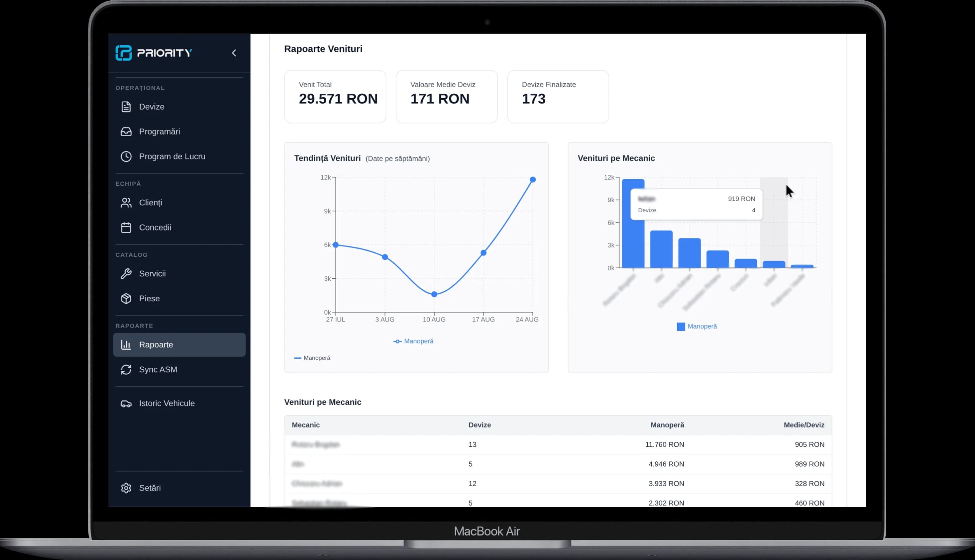The image size is (975, 560).
Task: Toggle Manoperă legend under the line chart
Action: click(413, 341)
